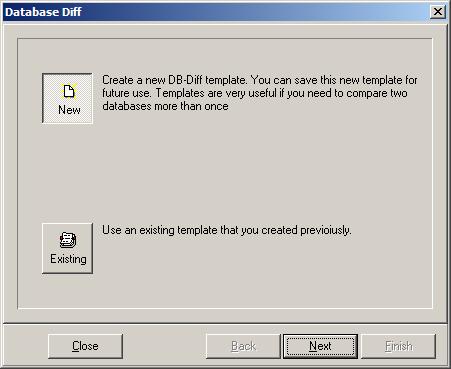Click the 'Create a new DB-Diff template' text line
Viewport: 451px width, 369px height.
point(260,80)
